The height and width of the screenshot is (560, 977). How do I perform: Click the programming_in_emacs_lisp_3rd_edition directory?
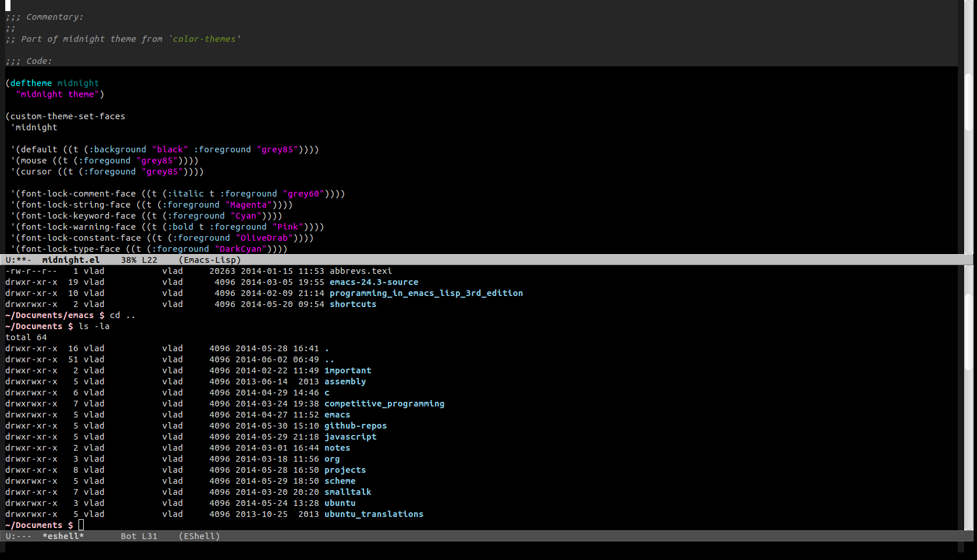tap(426, 293)
